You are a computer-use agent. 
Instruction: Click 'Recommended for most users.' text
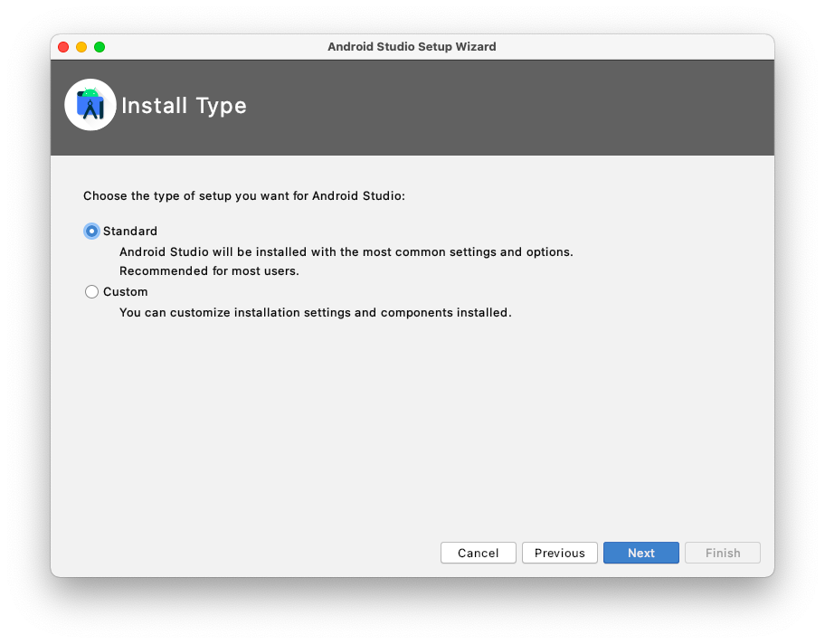click(209, 271)
